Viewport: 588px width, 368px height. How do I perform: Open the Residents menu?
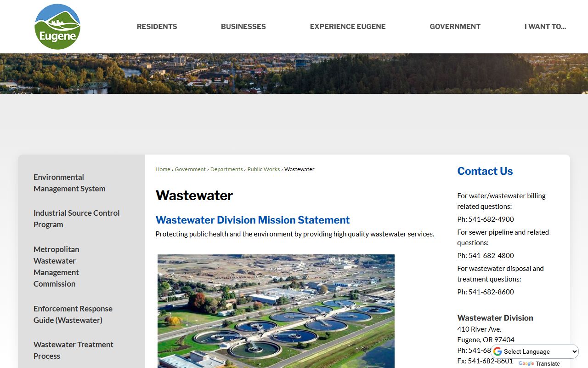[157, 27]
